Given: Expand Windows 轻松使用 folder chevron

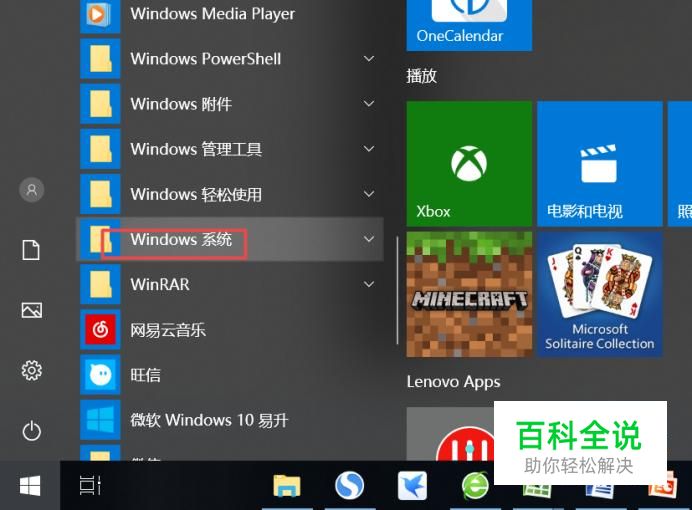Looking at the screenshot, I should [369, 194].
